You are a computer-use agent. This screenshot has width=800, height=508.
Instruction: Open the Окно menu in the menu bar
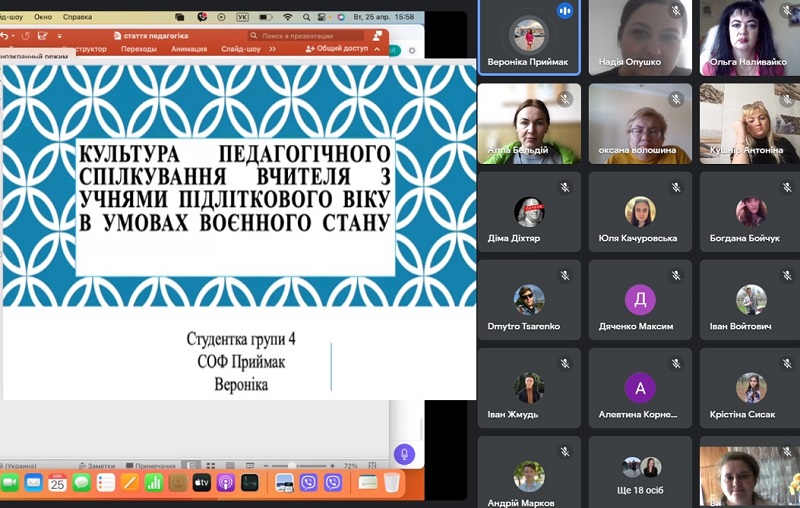click(43, 17)
